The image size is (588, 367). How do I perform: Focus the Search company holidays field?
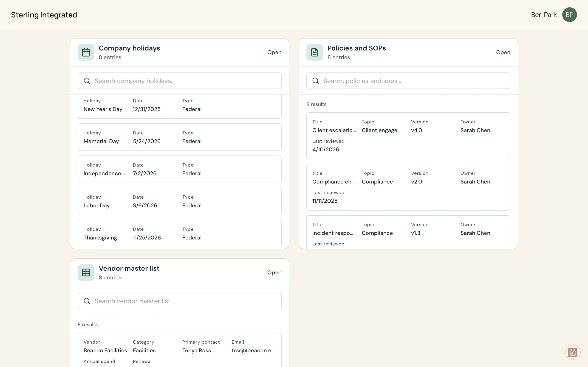pyautogui.click(x=180, y=81)
